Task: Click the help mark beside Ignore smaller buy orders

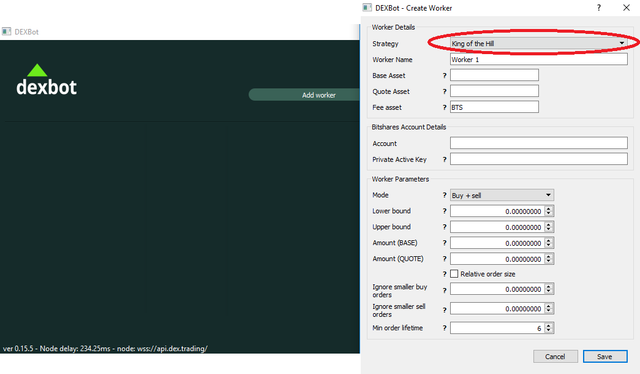Action: tap(444, 290)
